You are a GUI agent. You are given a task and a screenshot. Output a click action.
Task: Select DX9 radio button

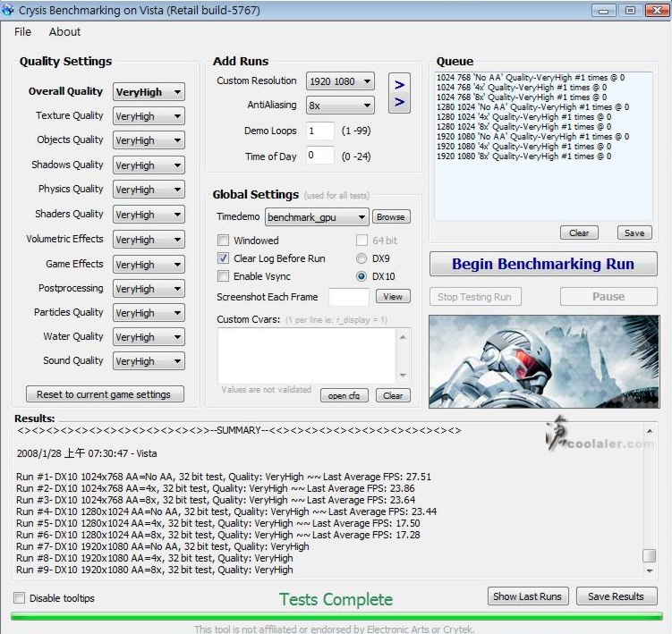click(x=362, y=258)
